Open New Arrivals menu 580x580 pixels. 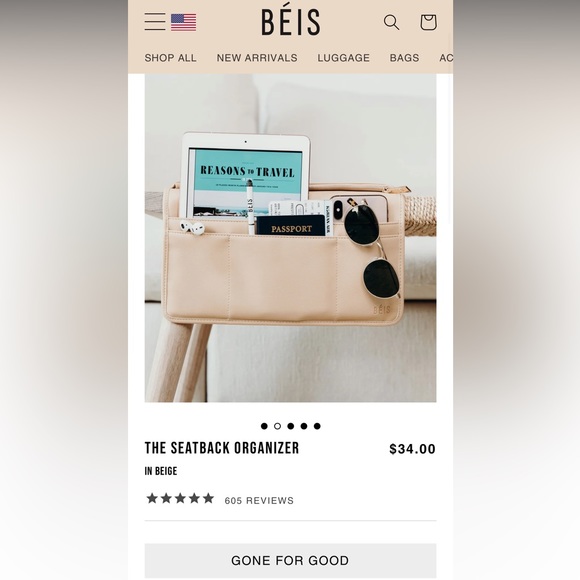coord(257,58)
